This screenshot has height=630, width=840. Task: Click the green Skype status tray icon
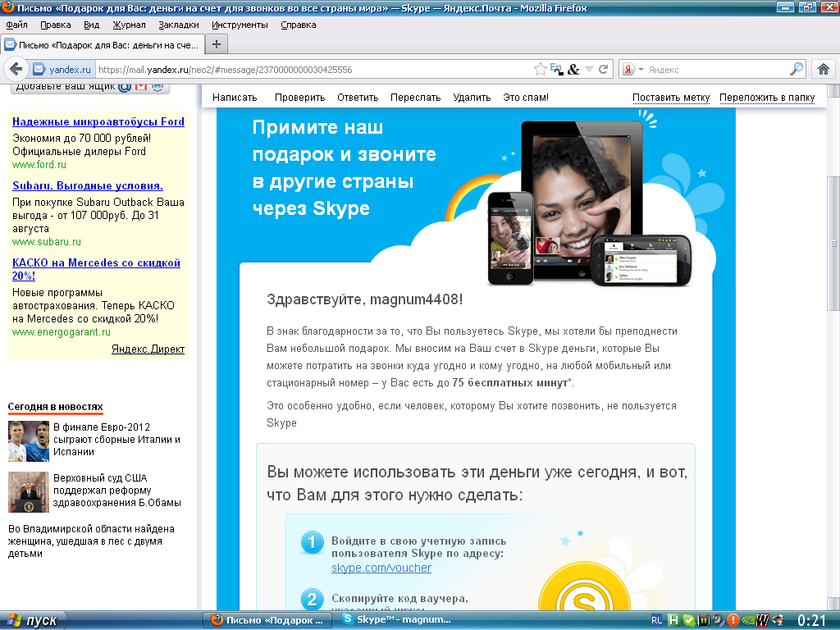689,621
